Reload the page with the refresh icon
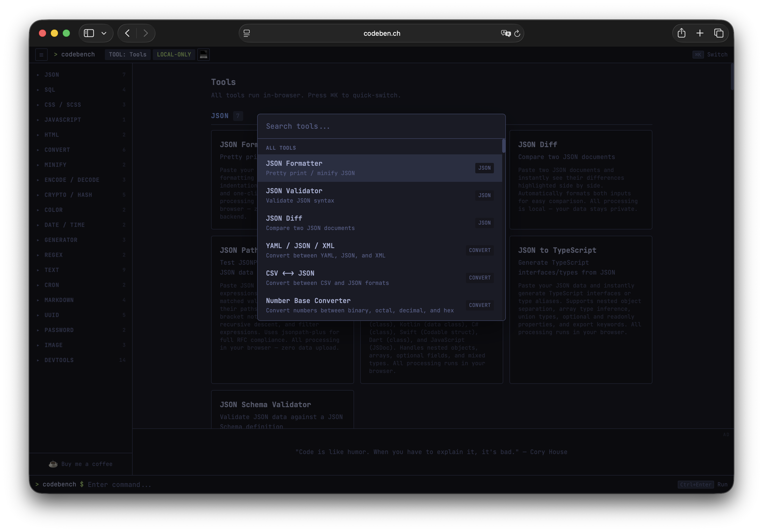The height and width of the screenshot is (532, 763). 517,33
